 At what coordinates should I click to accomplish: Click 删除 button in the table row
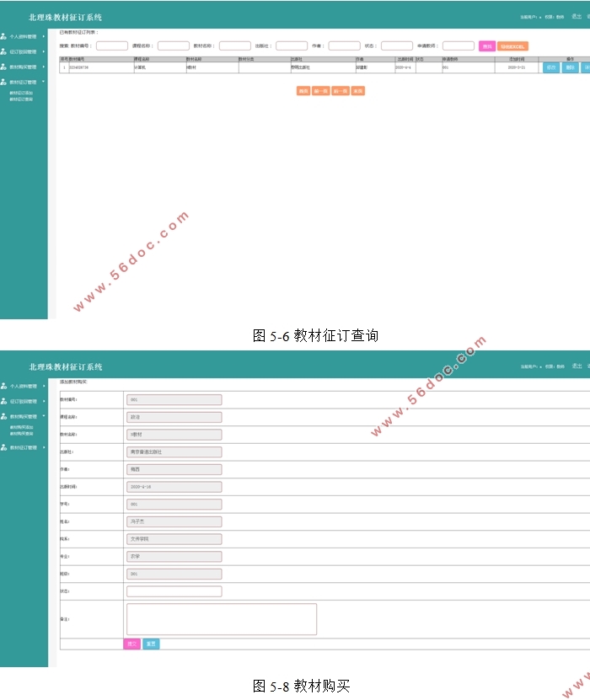coord(570,67)
